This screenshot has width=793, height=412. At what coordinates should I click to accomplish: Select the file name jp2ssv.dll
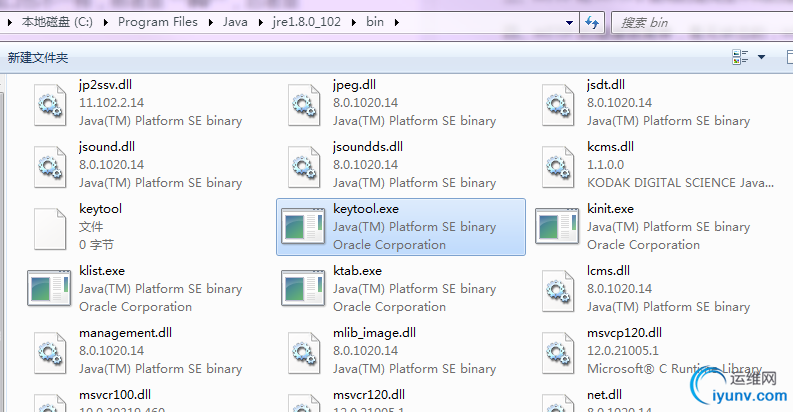tap(106, 85)
